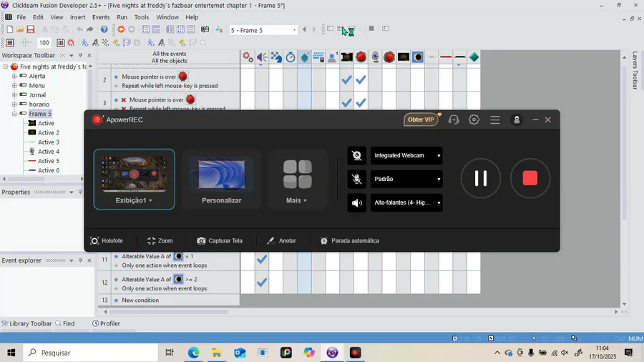Open Parada automática timer option

[349, 241]
